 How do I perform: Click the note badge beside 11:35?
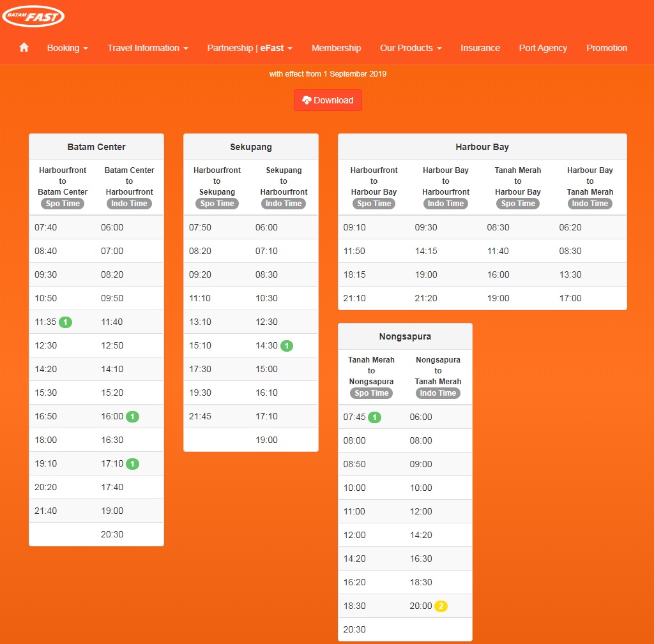coord(65,322)
